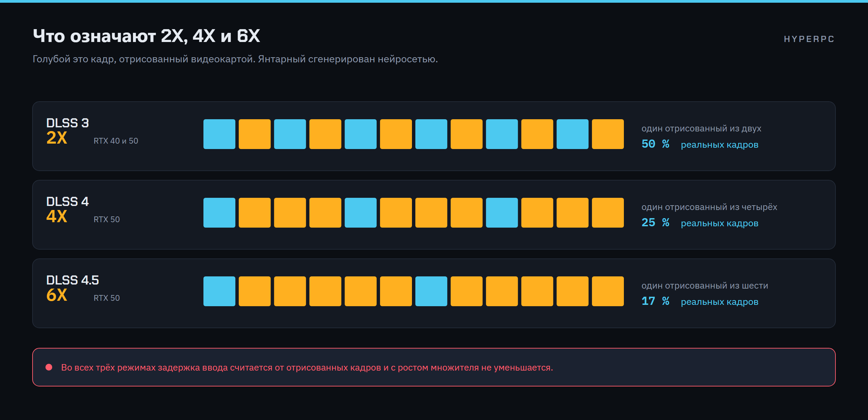Click the second blue frame in the DLSS 4.5 row

(x=431, y=291)
